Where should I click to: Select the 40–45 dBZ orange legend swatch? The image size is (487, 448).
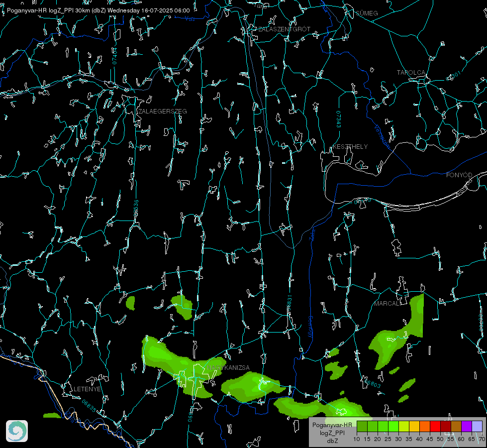click(x=425, y=426)
